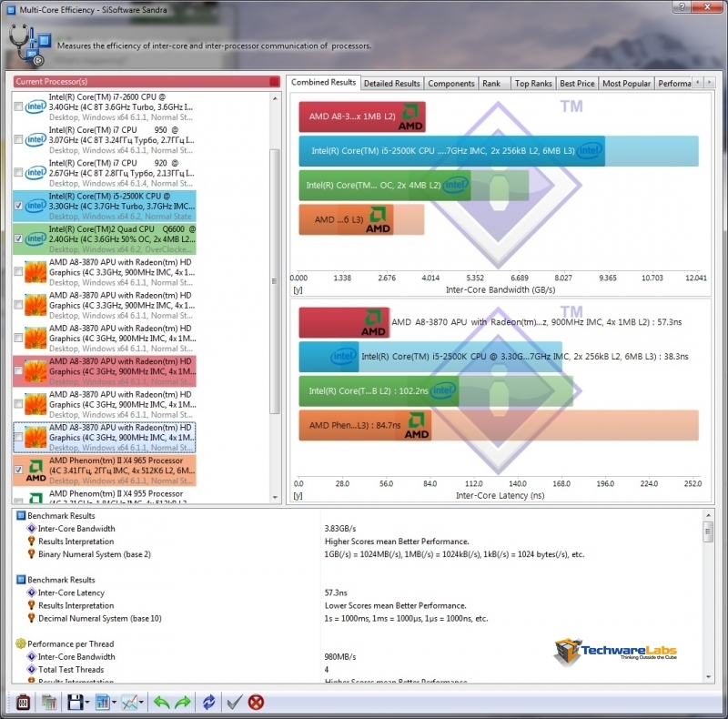This screenshot has width=728, height=719.
Task: Click the Current Processor(s) header bar
Action: tap(147, 82)
